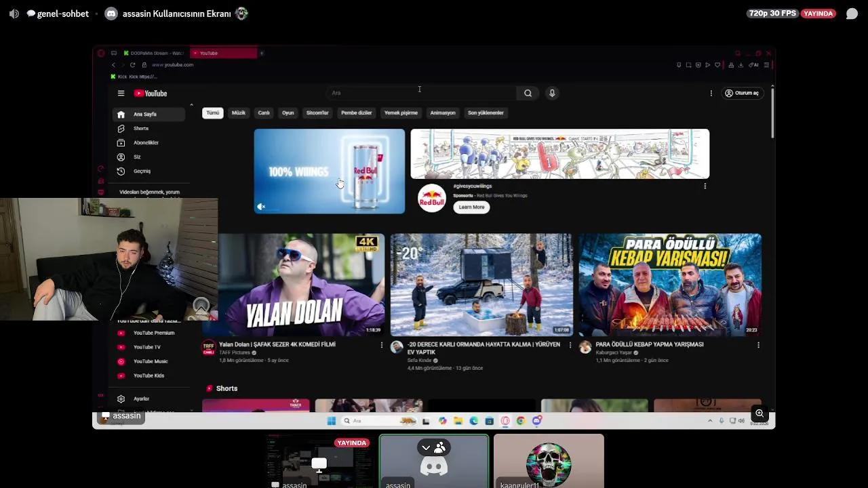The width and height of the screenshot is (868, 488).
Task: Open Geçmiş history in the sidebar
Action: point(149,171)
